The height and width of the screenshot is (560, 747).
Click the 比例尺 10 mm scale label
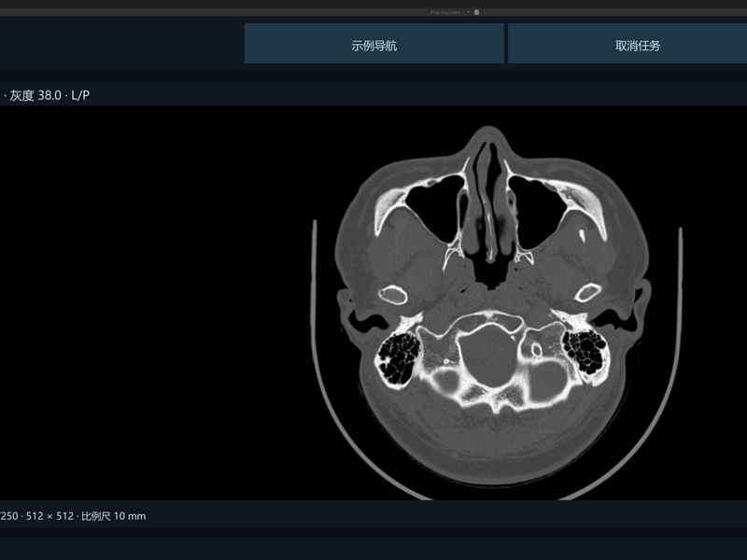click(x=113, y=516)
